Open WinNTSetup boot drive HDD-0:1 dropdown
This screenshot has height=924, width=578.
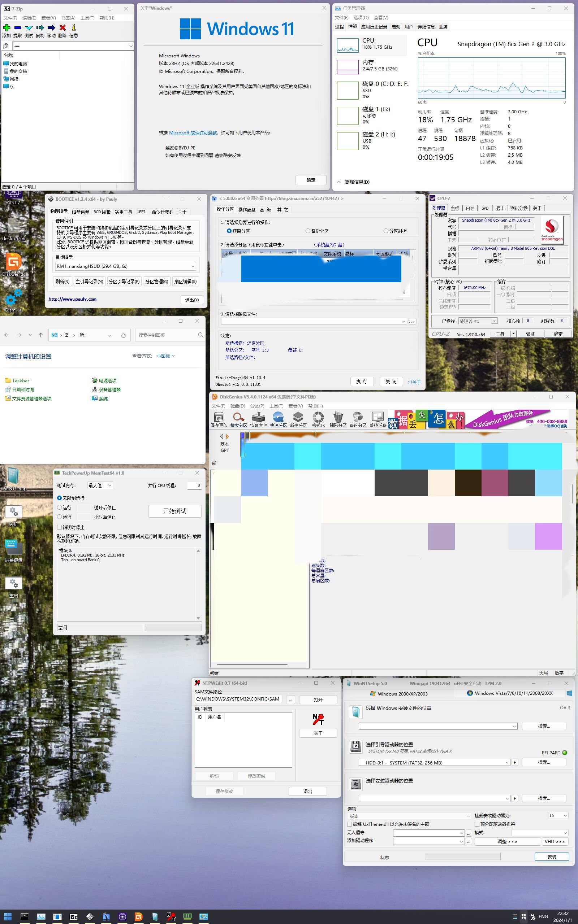tap(434, 763)
